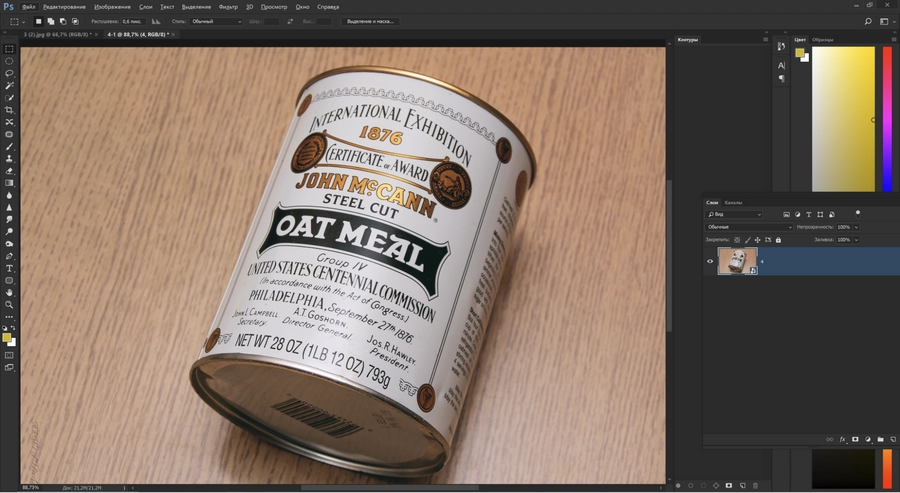Toggle lock all padlock icon

(778, 240)
